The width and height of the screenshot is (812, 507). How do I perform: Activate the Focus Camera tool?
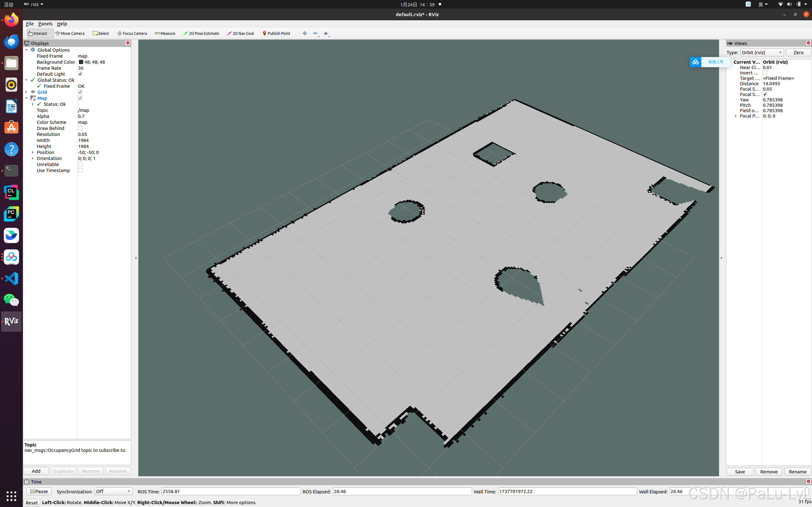[132, 33]
